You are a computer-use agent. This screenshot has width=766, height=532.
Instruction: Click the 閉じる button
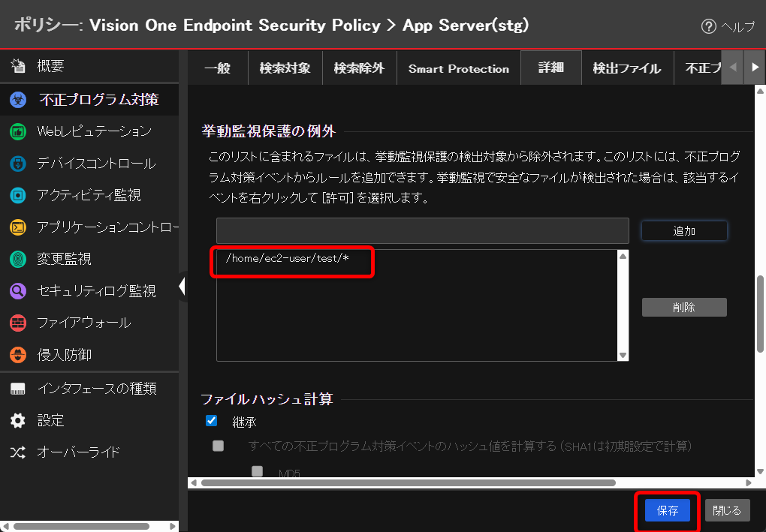727,510
